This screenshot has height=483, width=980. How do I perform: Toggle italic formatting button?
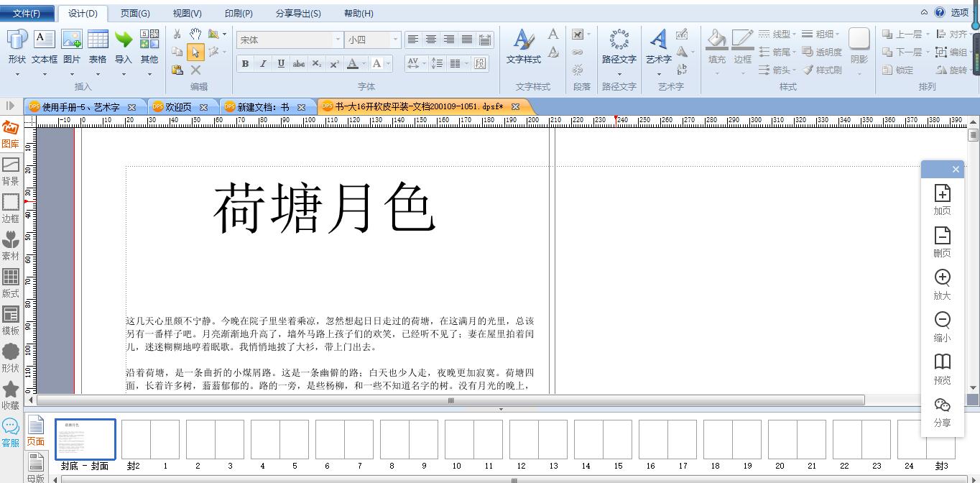(263, 63)
